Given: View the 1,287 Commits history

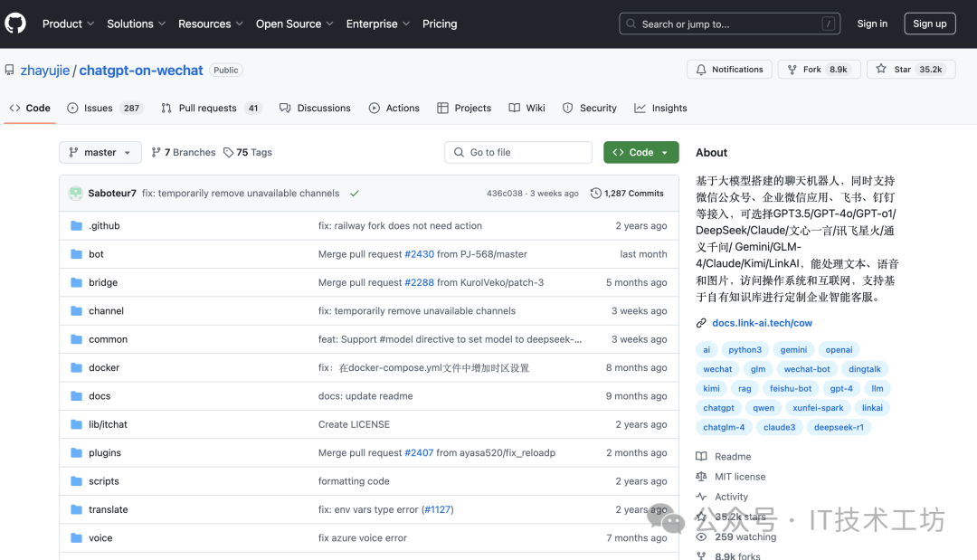Looking at the screenshot, I should click(627, 194).
